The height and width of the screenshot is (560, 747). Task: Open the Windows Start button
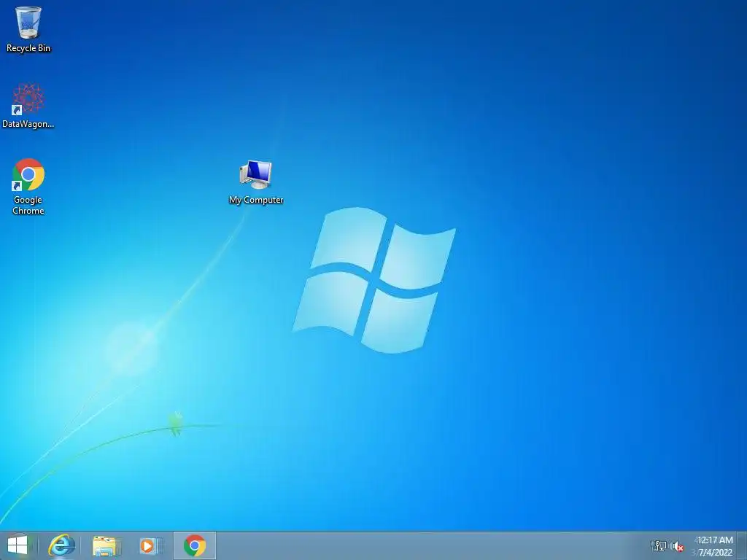coord(18,545)
